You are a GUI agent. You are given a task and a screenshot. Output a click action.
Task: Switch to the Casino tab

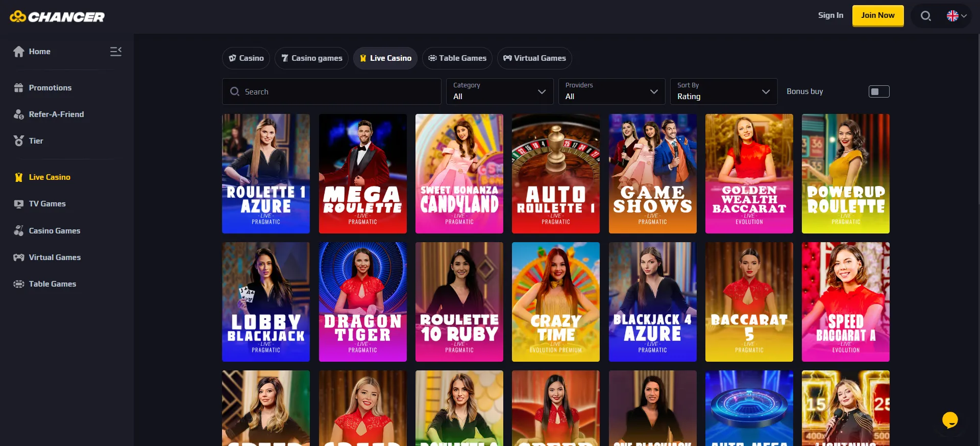(x=246, y=58)
